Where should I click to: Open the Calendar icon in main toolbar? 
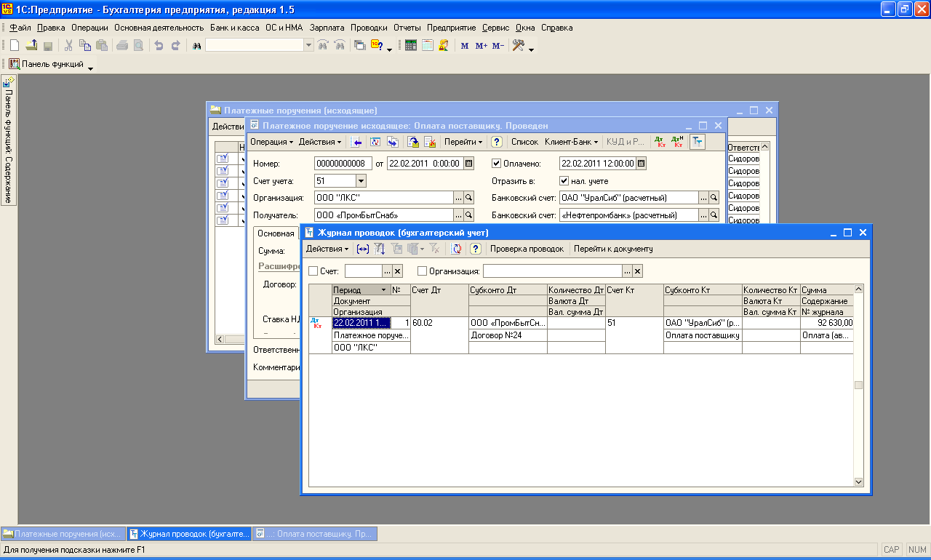coord(427,45)
